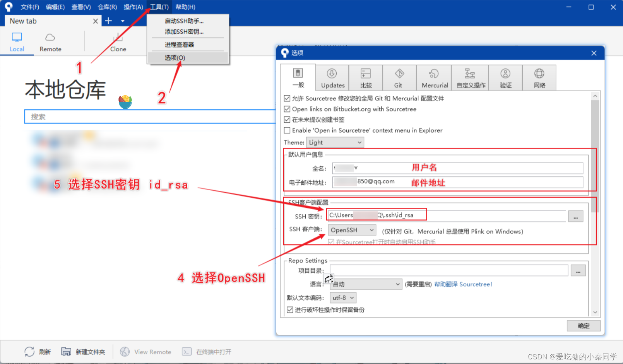Open the 帮助(H) menu
623x364 pixels.
[185, 7]
